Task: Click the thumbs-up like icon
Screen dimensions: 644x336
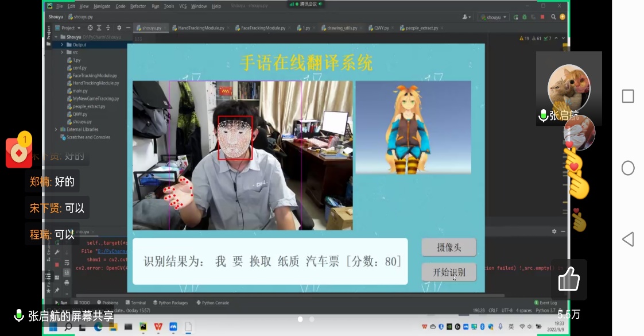Action: pos(569,281)
